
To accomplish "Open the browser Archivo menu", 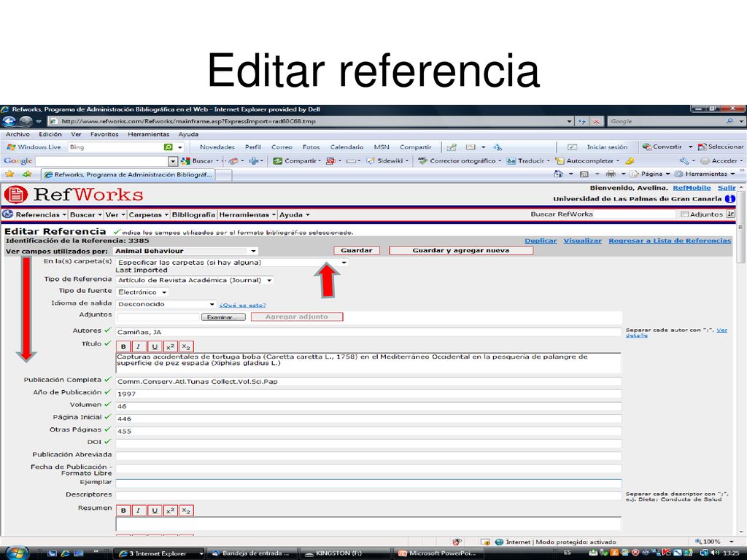I will tap(18, 134).
